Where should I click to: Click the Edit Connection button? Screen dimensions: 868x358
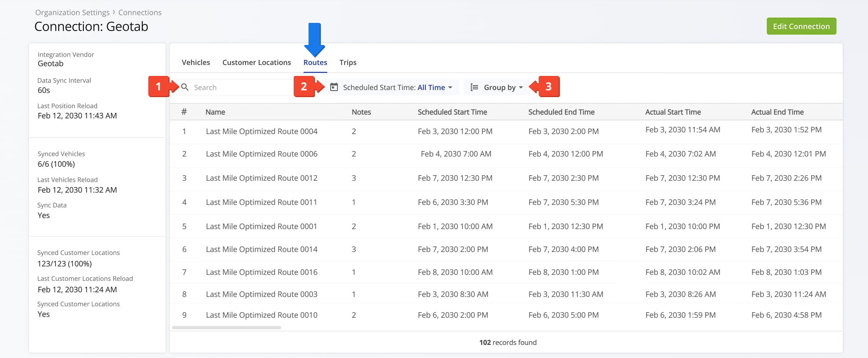[801, 26]
